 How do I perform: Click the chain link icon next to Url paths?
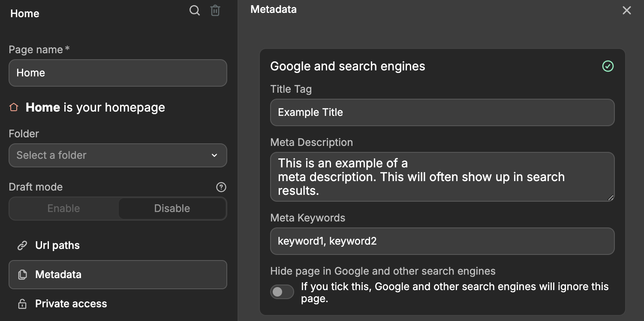click(22, 245)
